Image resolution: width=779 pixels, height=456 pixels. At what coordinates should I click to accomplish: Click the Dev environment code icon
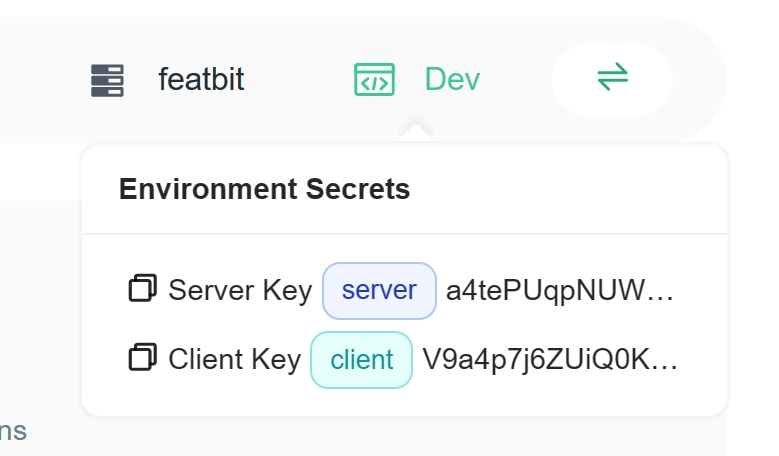(374, 80)
